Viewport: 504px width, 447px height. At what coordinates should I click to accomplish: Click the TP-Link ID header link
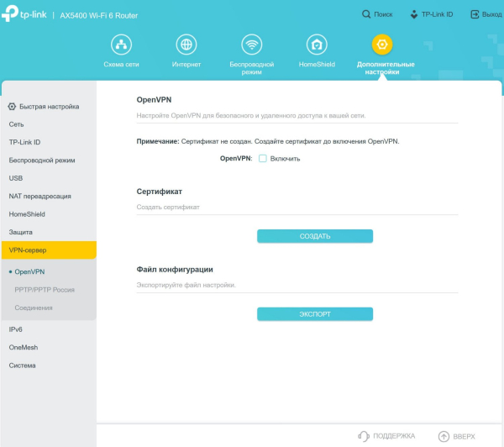(x=437, y=14)
